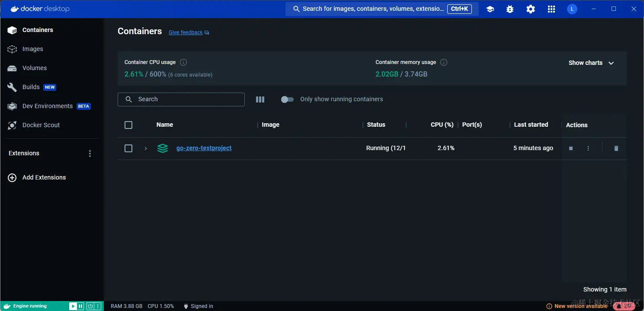Stop the go-zero-testproject containers
The width and height of the screenshot is (644, 311).
pyautogui.click(x=571, y=148)
